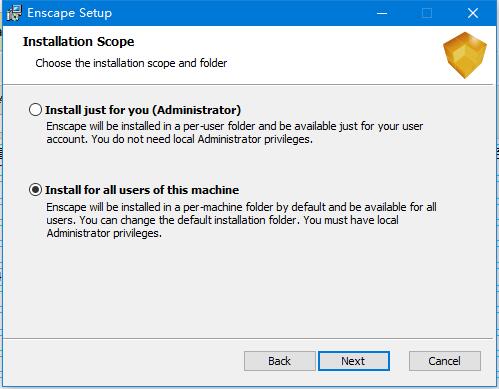Click the per-user folder description text
Image resolution: width=499 pixels, height=389 pixels.
pos(235,133)
